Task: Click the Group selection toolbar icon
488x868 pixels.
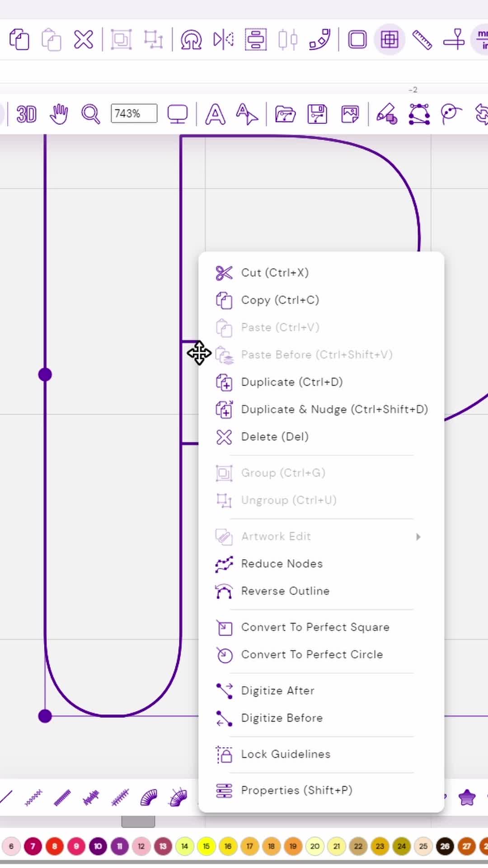Action: (121, 40)
